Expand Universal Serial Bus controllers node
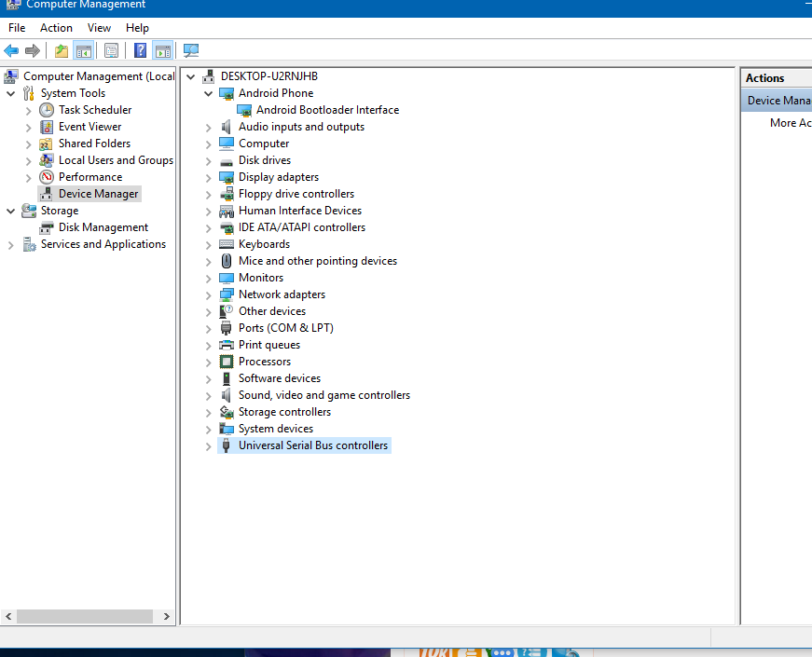 pos(209,446)
